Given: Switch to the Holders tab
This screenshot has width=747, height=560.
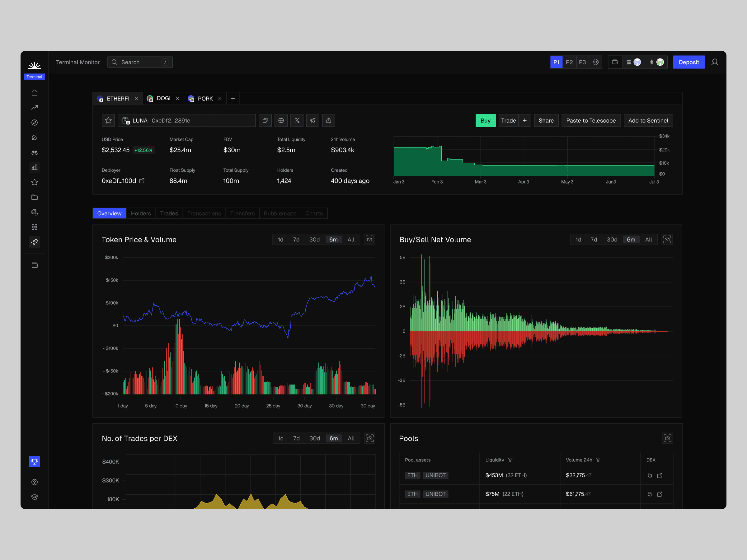Looking at the screenshot, I should click(141, 213).
